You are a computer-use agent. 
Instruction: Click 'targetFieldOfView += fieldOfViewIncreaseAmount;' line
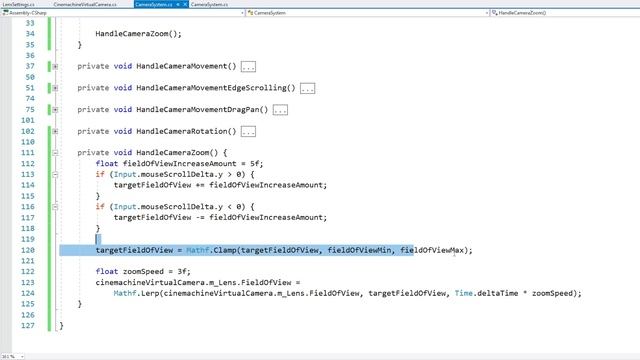pos(220,185)
